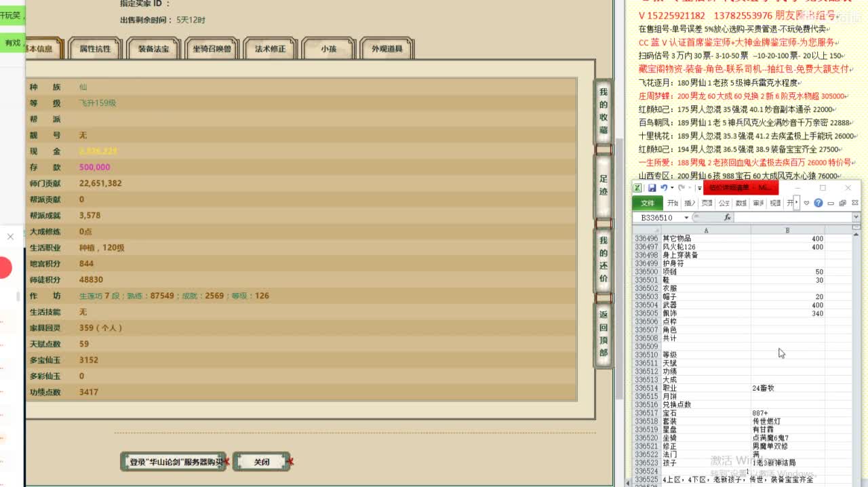
Task: Click the 关闭 button
Action: (261, 462)
